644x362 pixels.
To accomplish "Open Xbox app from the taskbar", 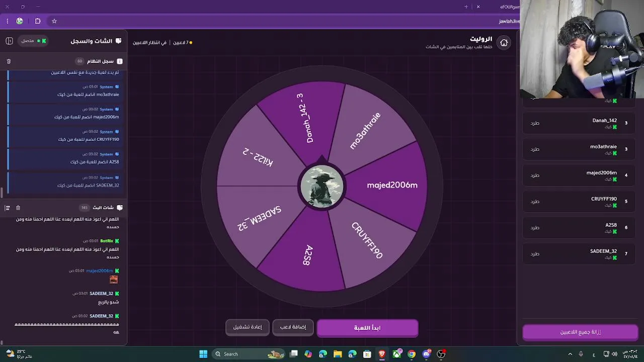I will [x=397, y=354].
